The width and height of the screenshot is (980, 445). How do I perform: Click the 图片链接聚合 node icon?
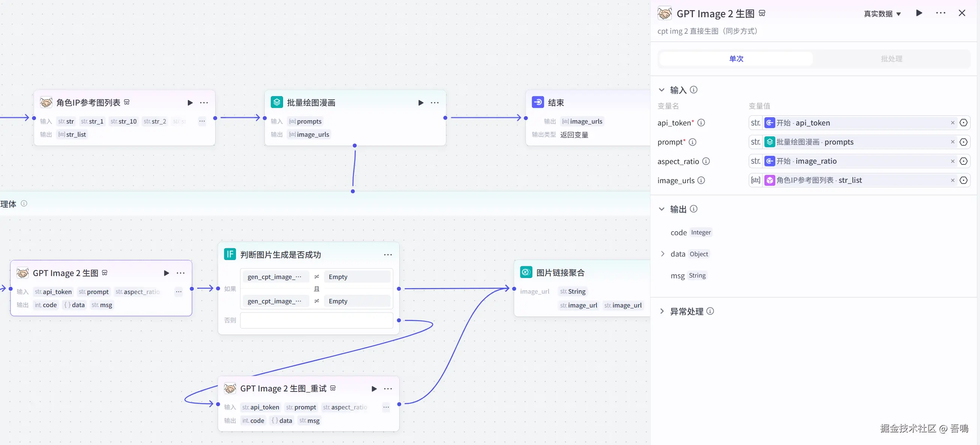click(526, 272)
